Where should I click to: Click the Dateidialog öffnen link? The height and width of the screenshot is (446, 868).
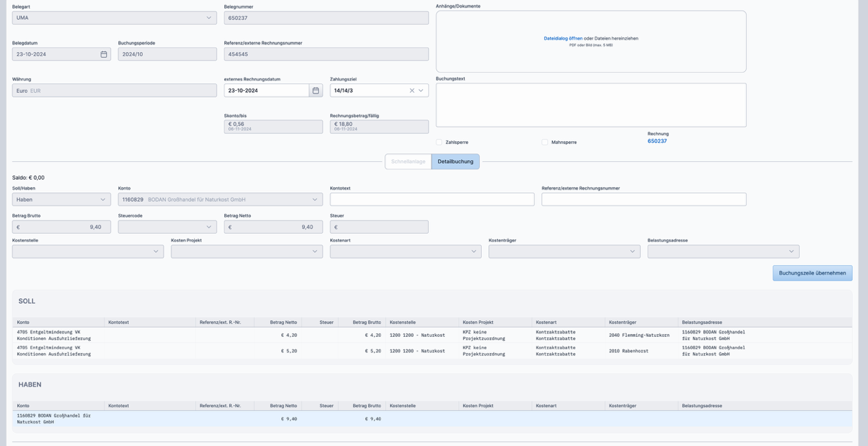[x=562, y=38]
